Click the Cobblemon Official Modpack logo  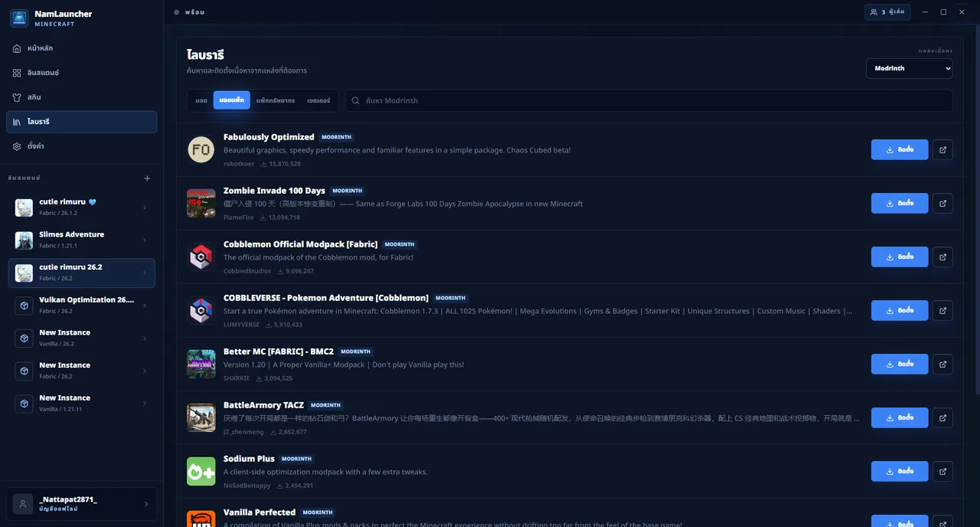point(201,257)
